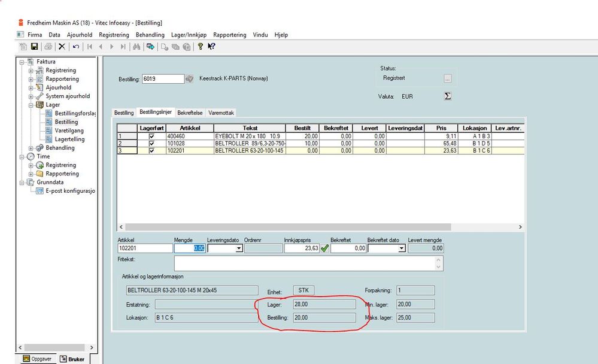Toggle Lagerført checkbox for article 101028
This screenshot has height=364, width=598.
[x=151, y=144]
